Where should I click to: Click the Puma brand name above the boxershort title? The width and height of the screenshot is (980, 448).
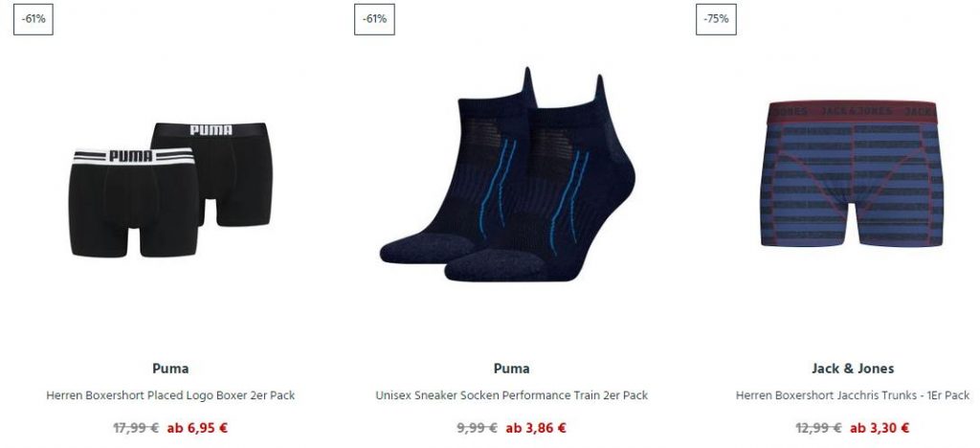170,369
